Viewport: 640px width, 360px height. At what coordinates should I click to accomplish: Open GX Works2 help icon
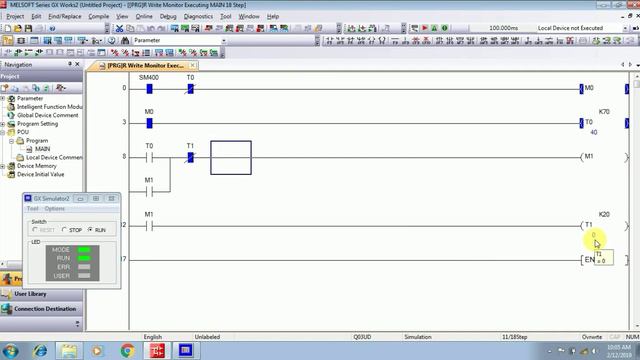52,28
